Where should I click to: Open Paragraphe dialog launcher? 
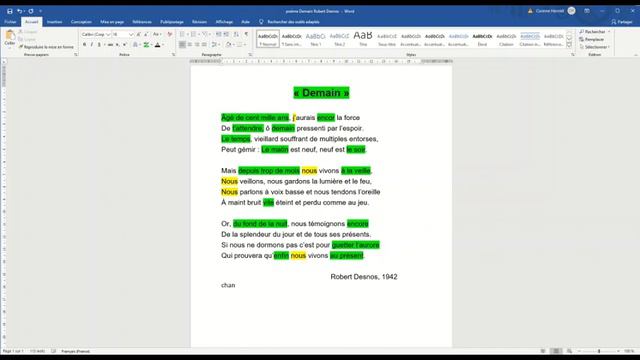coord(250,54)
